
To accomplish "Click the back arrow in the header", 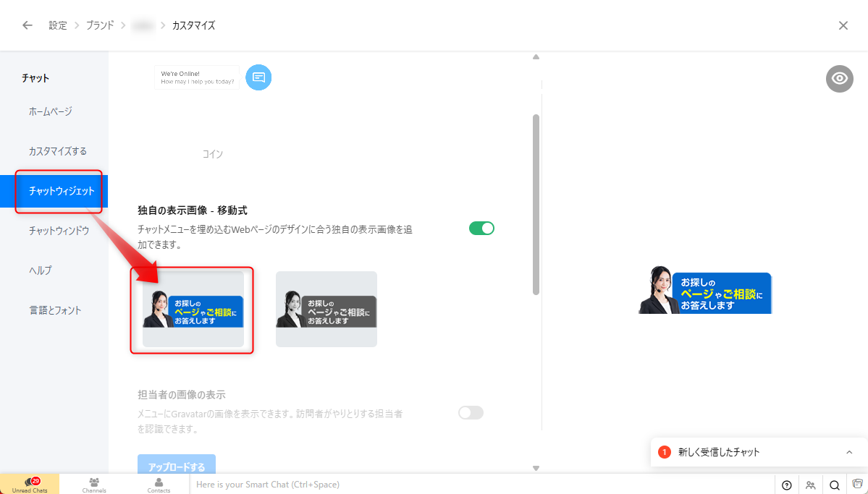I will click(28, 25).
